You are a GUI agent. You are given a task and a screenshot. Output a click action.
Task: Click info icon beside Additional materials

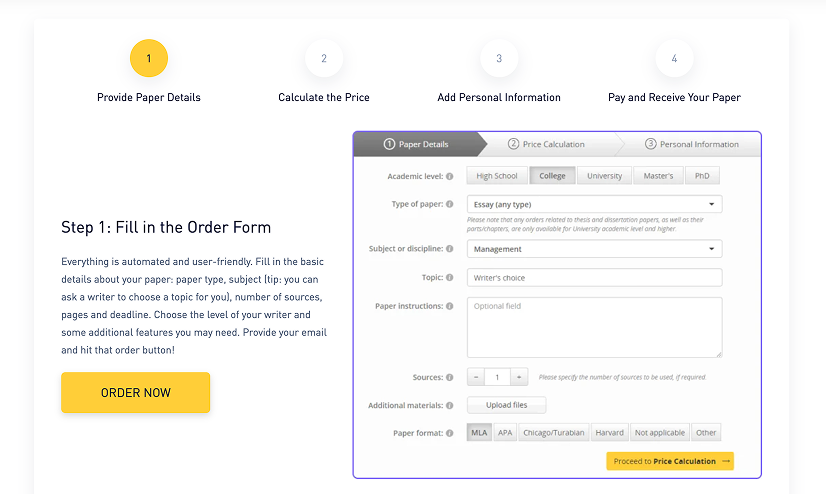[x=450, y=405]
